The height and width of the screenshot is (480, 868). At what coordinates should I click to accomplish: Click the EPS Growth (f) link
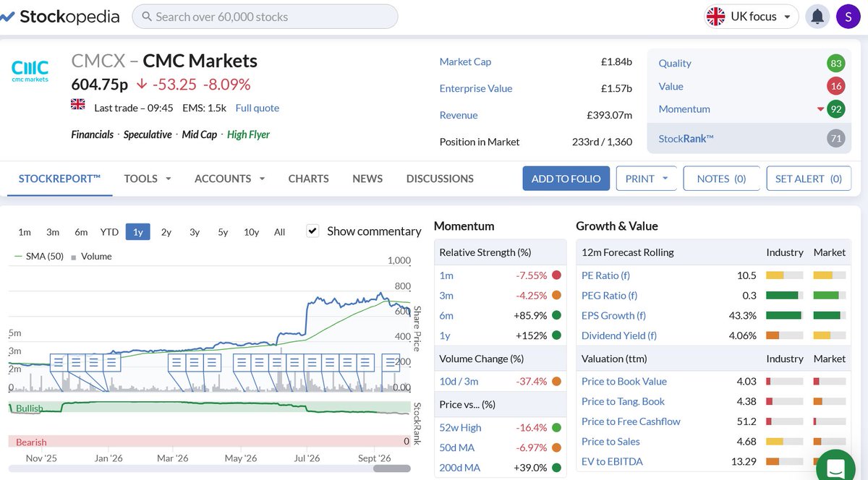(613, 315)
